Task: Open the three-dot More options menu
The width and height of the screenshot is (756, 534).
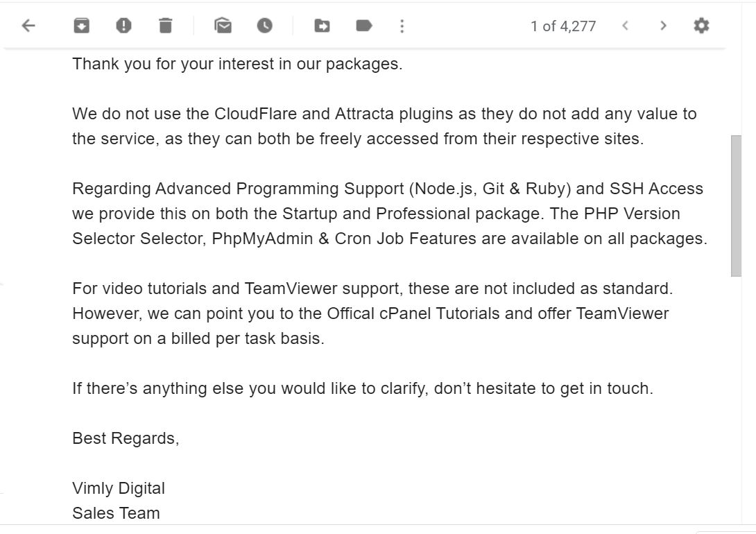Action: [x=402, y=26]
